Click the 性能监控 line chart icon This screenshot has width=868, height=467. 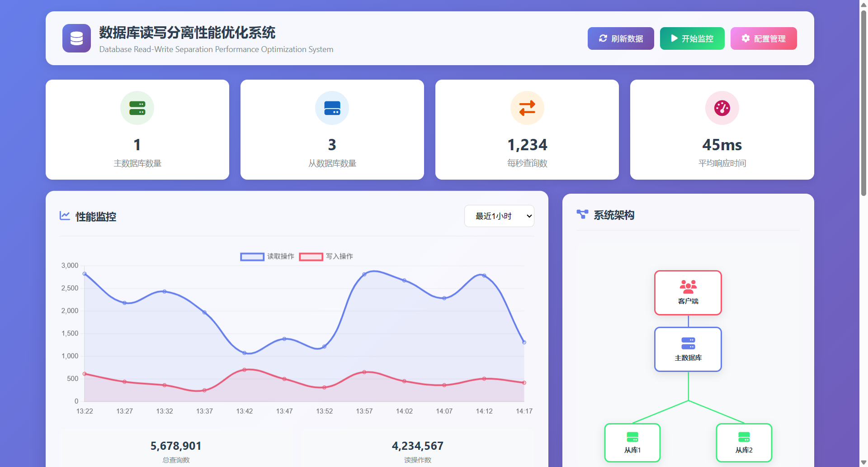(65, 216)
